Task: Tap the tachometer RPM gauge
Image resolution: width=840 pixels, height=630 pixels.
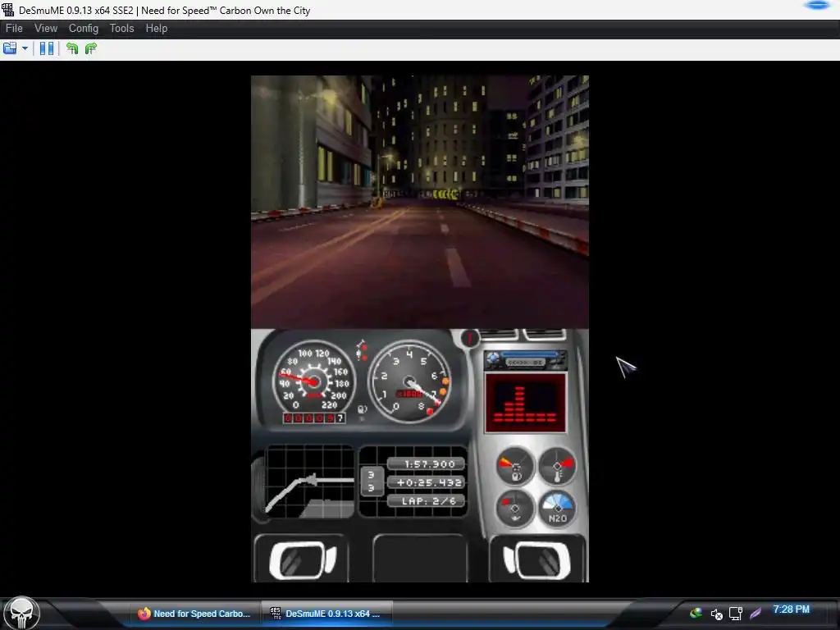Action: 410,382
